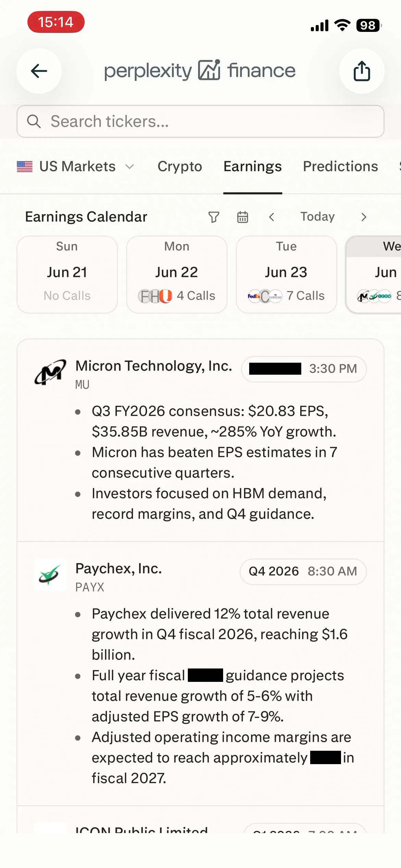Switch to the Predictions tab

pyautogui.click(x=341, y=167)
